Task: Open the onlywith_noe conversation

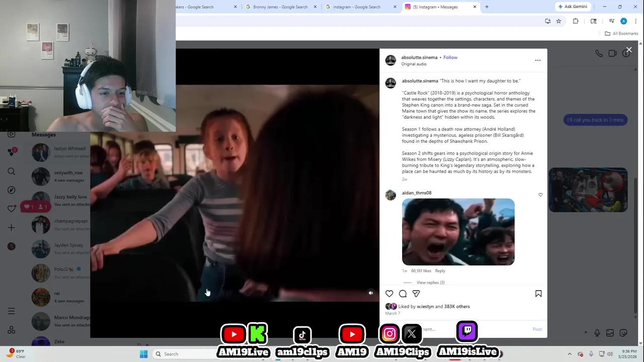Action: pyautogui.click(x=60, y=176)
